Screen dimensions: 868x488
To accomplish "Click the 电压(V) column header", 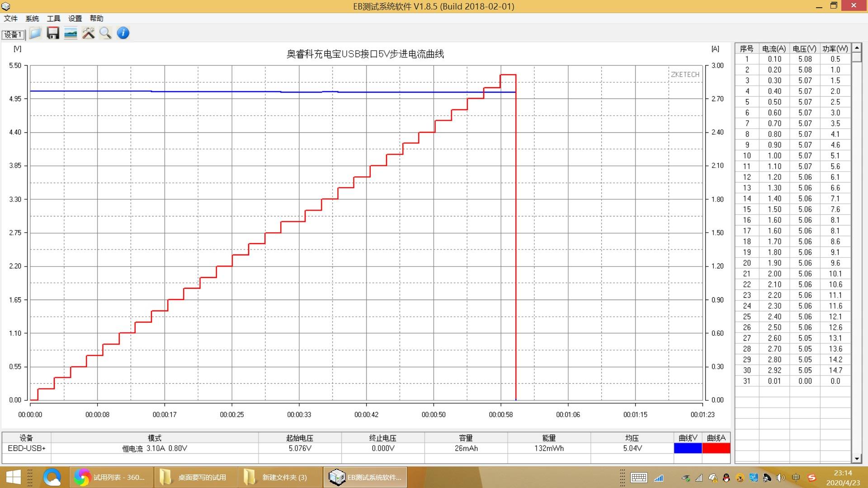I will [805, 48].
